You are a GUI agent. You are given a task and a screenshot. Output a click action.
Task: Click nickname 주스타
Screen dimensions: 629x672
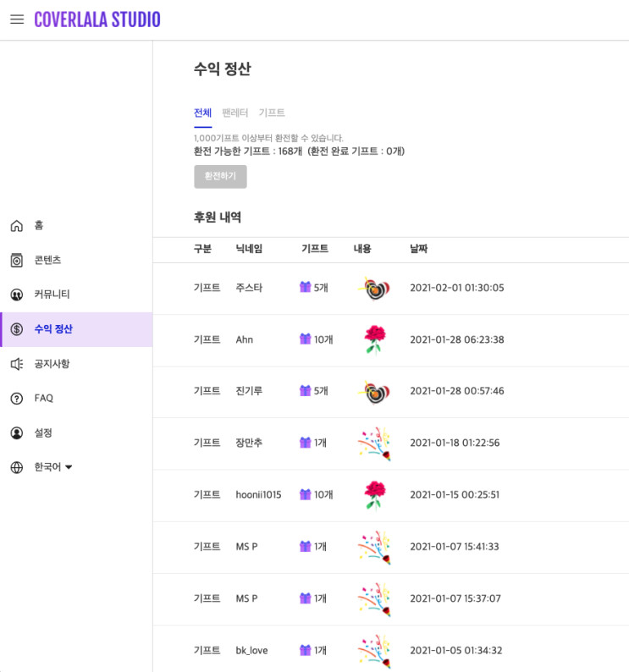249,288
